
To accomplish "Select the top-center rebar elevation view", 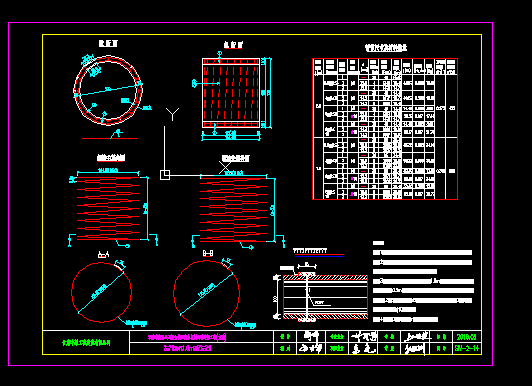I will coord(231,93).
